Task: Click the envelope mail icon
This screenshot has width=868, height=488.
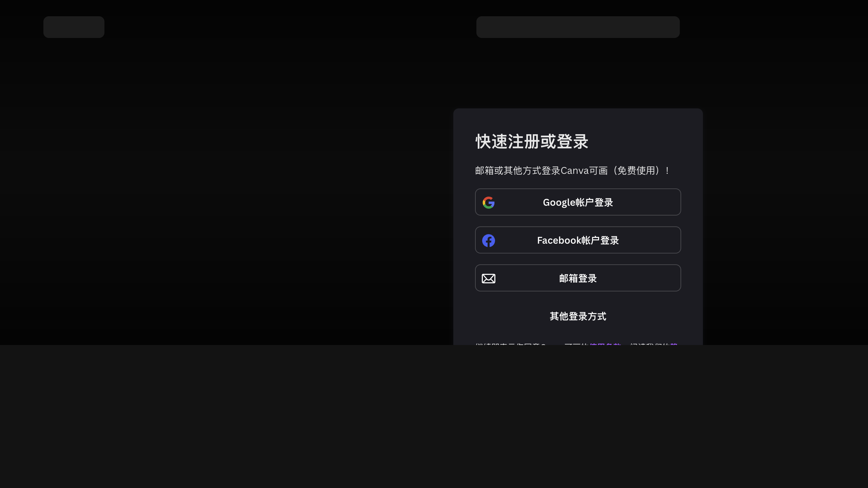Action: [489, 279]
